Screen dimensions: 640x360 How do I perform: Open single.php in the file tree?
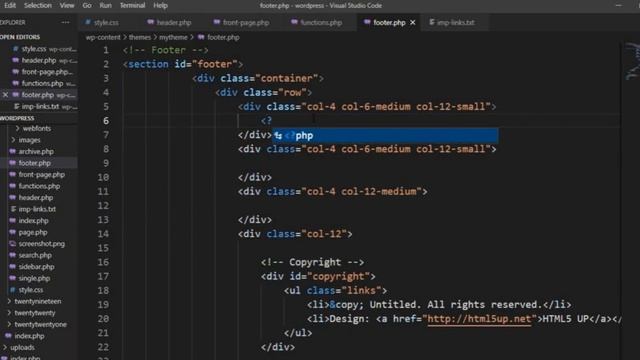point(34,278)
